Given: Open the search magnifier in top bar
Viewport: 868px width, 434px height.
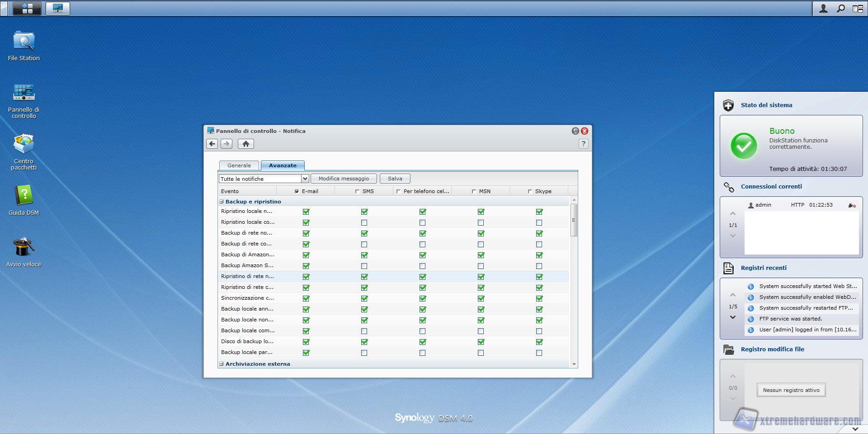Looking at the screenshot, I should (x=840, y=9).
